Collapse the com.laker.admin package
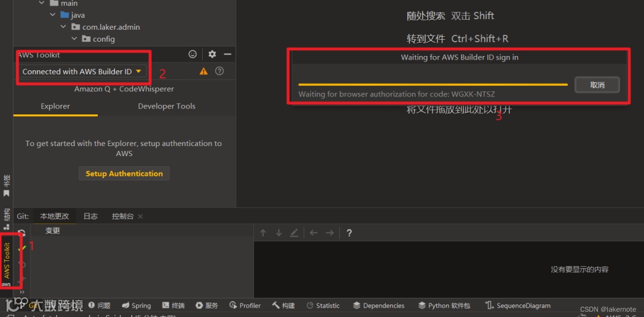This screenshot has width=644, height=317. pyautogui.click(x=63, y=27)
